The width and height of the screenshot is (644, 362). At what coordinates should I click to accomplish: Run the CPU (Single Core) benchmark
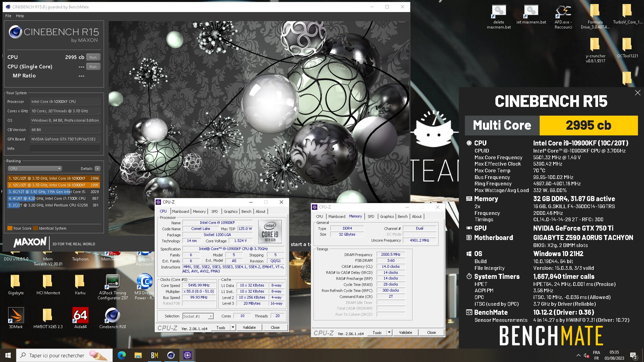pyautogui.click(x=93, y=67)
